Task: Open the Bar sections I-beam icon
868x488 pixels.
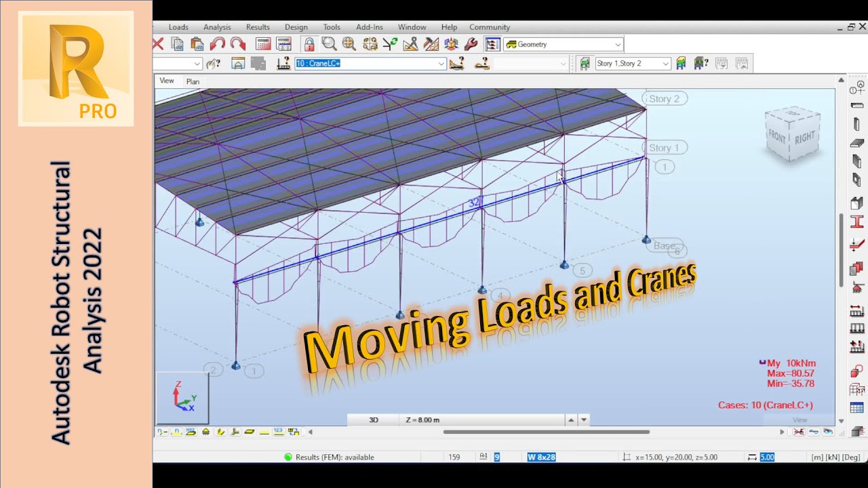Action: pos(857,222)
